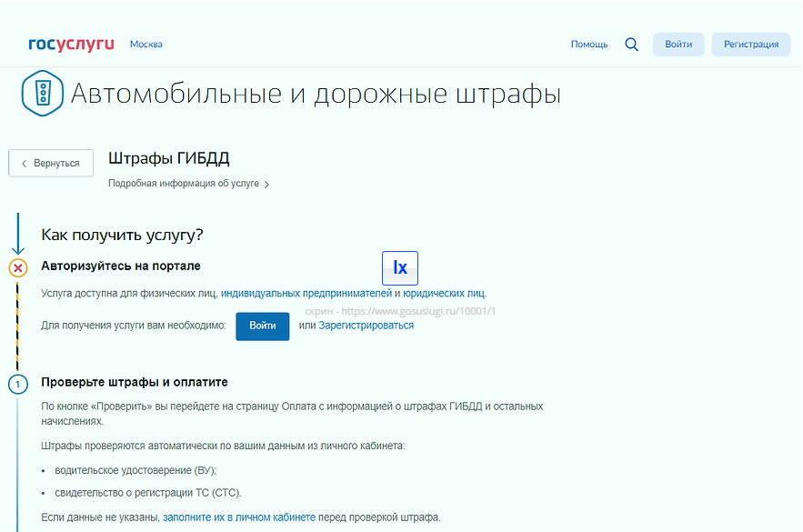Click the down arrow above the steps timeline

pyautogui.click(x=17, y=236)
